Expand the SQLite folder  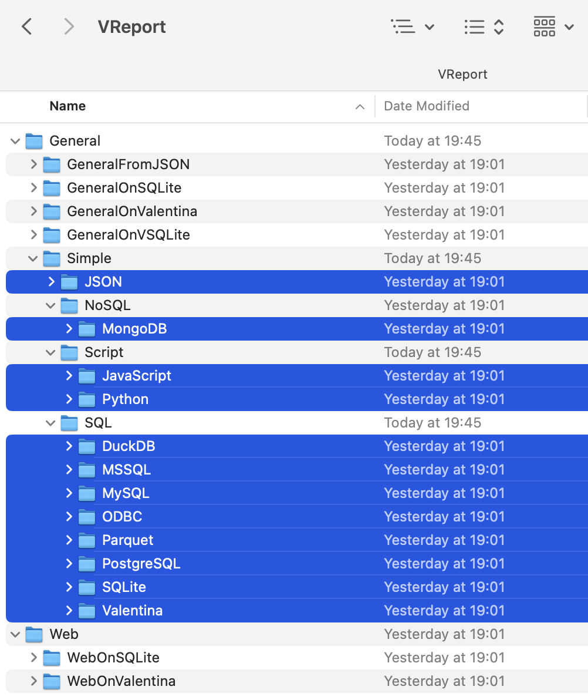point(69,587)
